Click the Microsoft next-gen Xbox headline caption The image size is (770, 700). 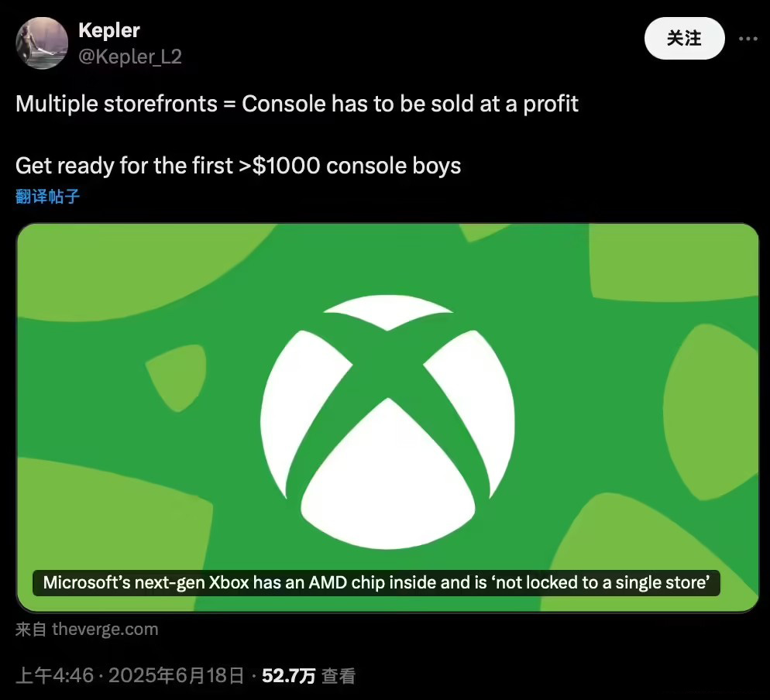[x=376, y=582]
